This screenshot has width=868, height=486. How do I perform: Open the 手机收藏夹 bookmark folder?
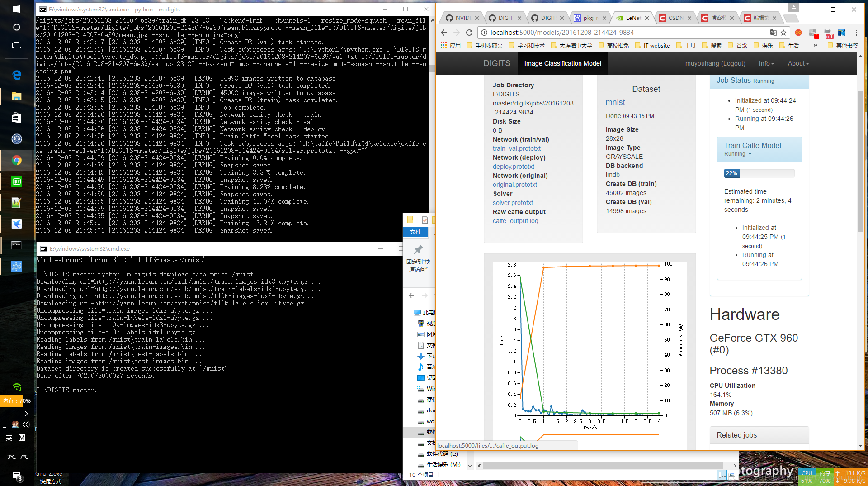tap(485, 45)
